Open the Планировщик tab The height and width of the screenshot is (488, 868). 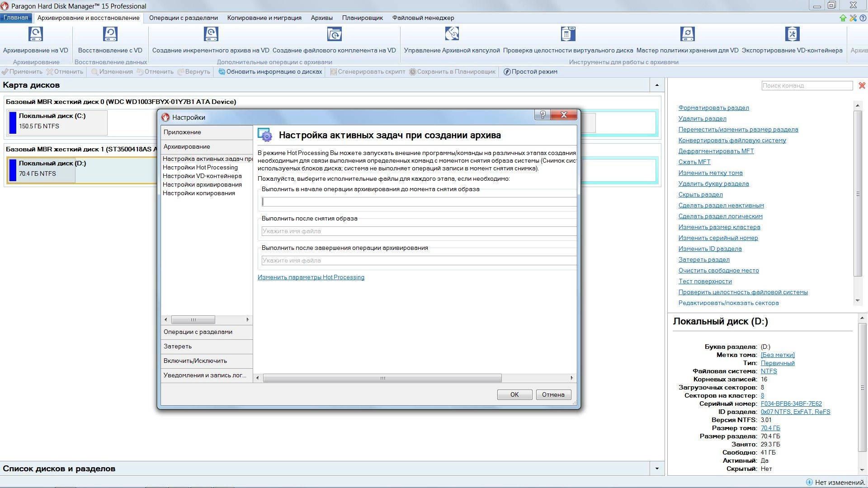pyautogui.click(x=363, y=18)
